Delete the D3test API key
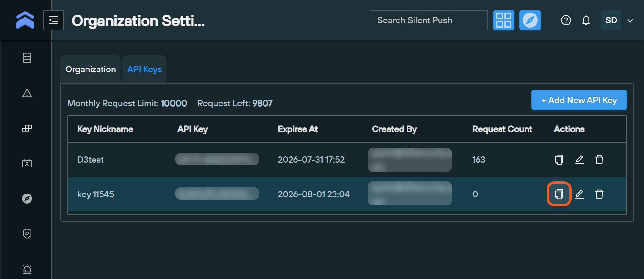This screenshot has width=644, height=279. (x=599, y=160)
